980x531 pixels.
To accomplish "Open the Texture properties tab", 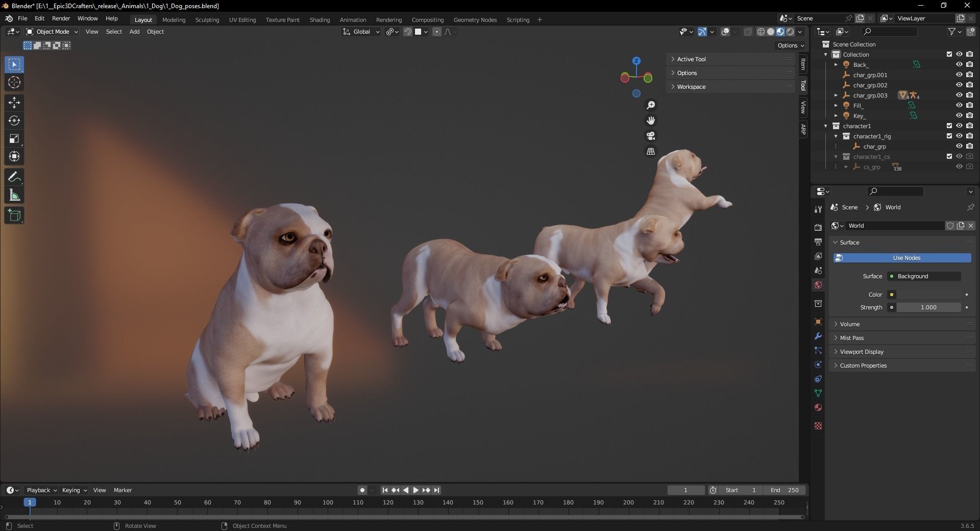I will (x=818, y=426).
